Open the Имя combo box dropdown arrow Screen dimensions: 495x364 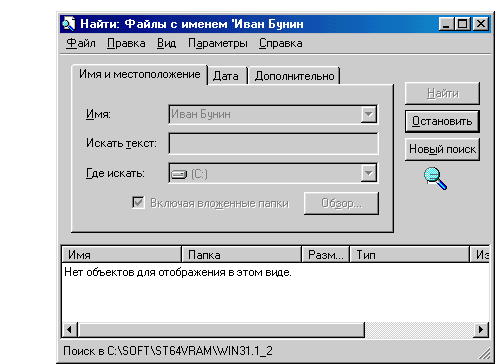click(369, 114)
